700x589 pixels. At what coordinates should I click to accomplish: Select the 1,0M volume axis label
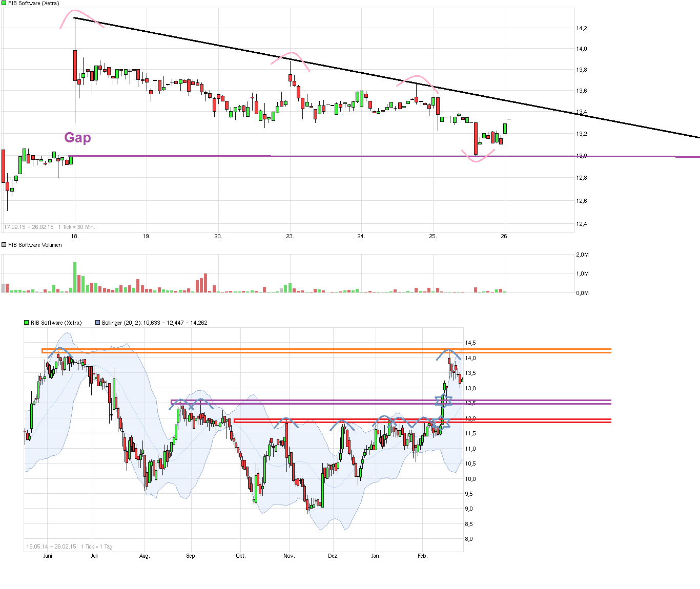click(x=583, y=274)
